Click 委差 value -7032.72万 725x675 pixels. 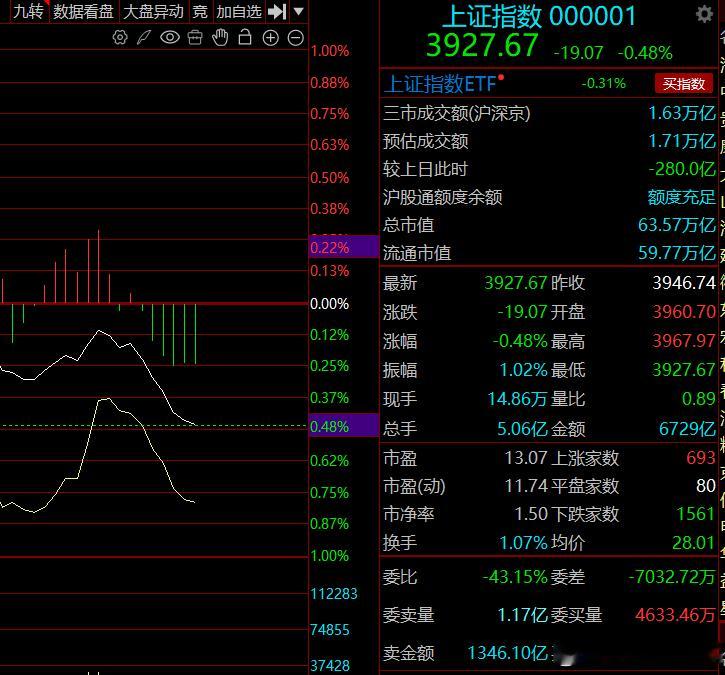coord(672,577)
